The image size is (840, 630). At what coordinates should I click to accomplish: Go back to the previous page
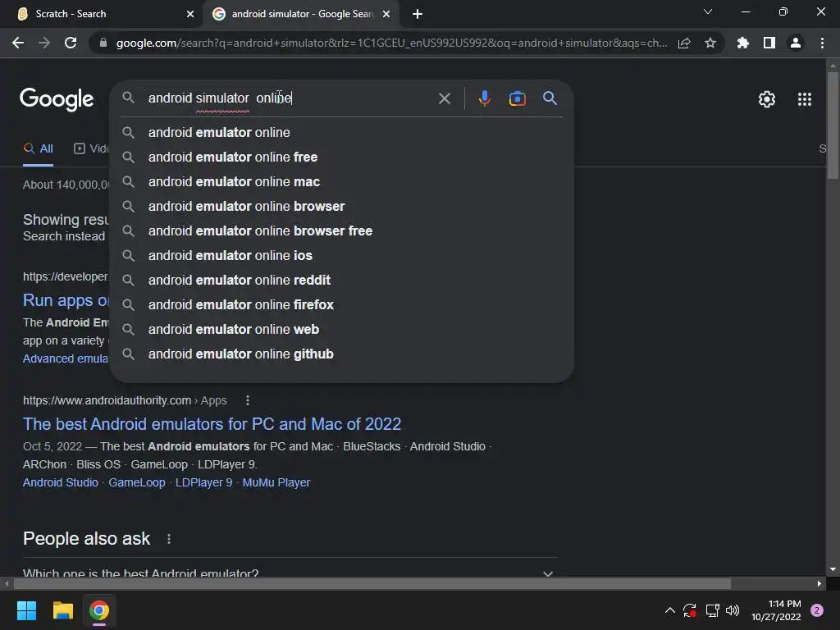(18, 43)
